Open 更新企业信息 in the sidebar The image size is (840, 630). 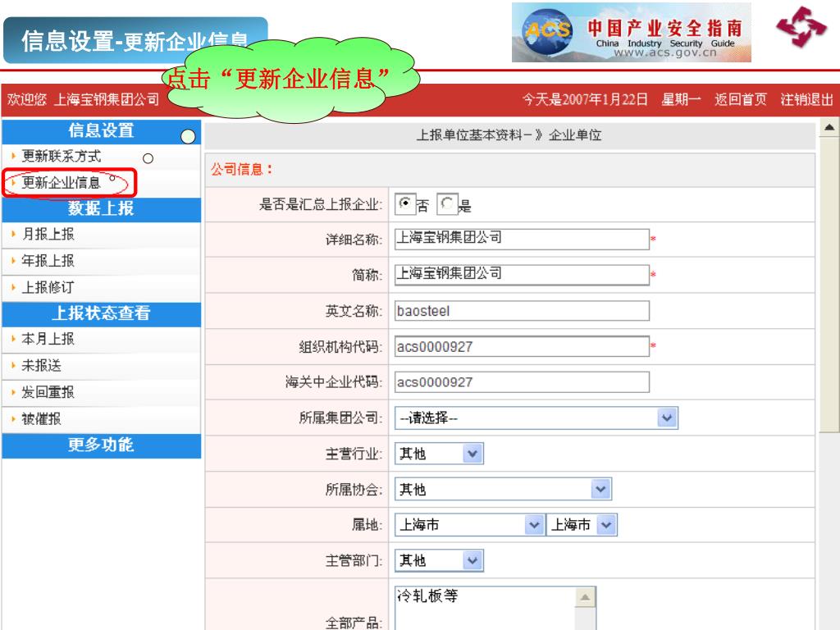pyautogui.click(x=61, y=183)
